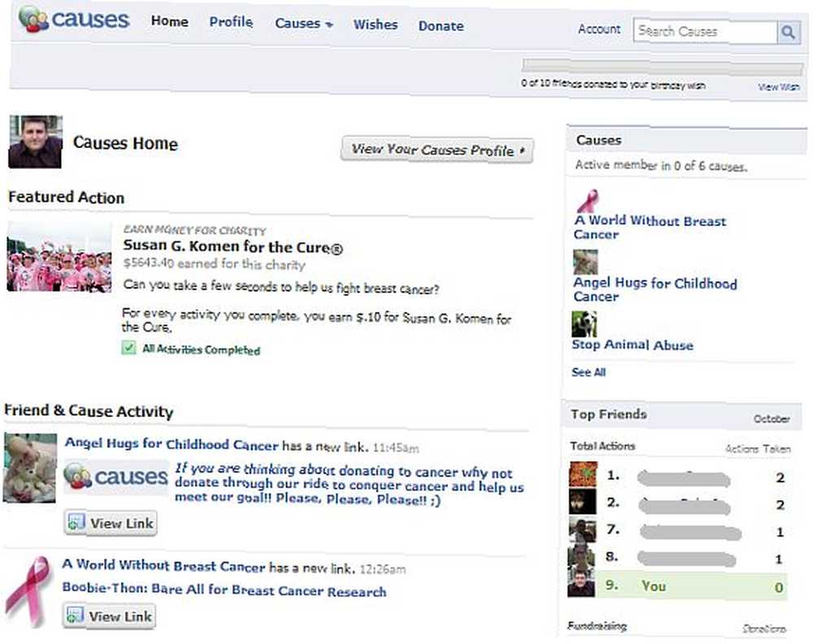Click See All causes link
This screenshot has height=644, width=813.
pyautogui.click(x=589, y=372)
